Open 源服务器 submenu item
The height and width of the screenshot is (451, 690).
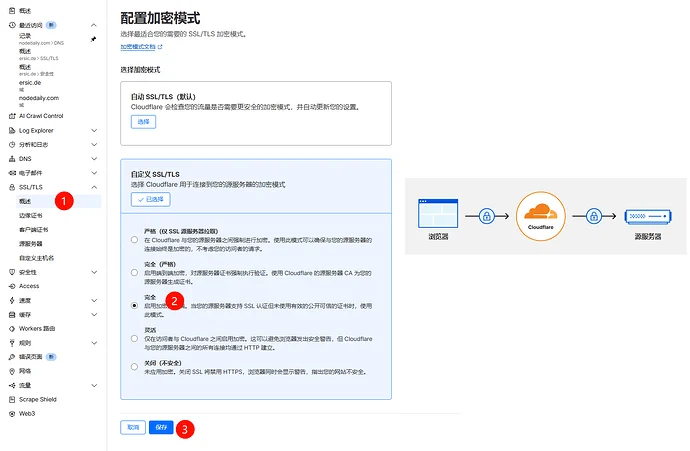click(x=31, y=243)
